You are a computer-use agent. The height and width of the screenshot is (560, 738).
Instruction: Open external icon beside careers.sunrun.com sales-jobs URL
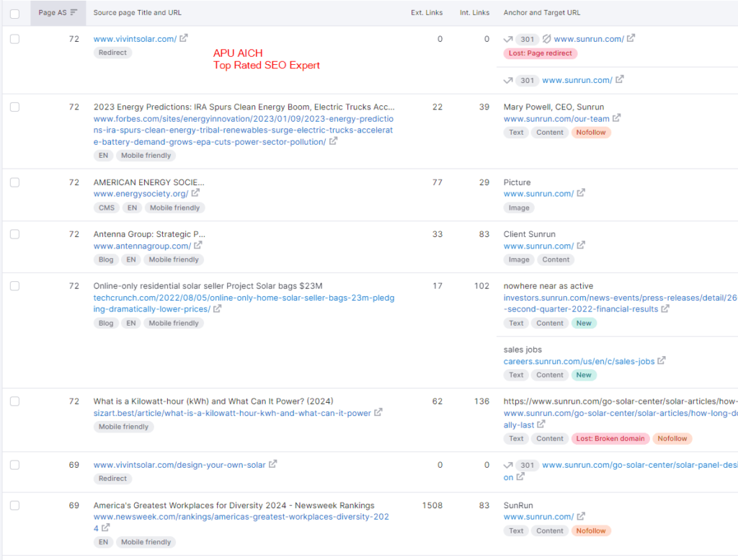[x=662, y=360]
